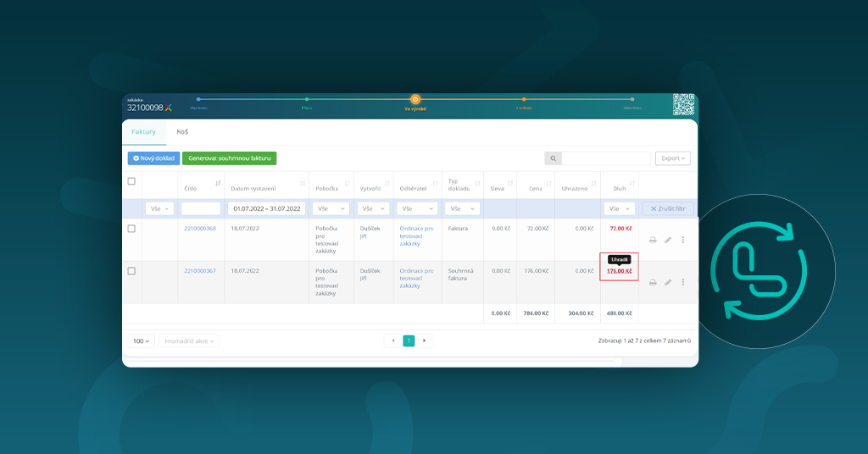Click the Číslo filter input field
Screen dimensions: 868x454
[x=201, y=208]
